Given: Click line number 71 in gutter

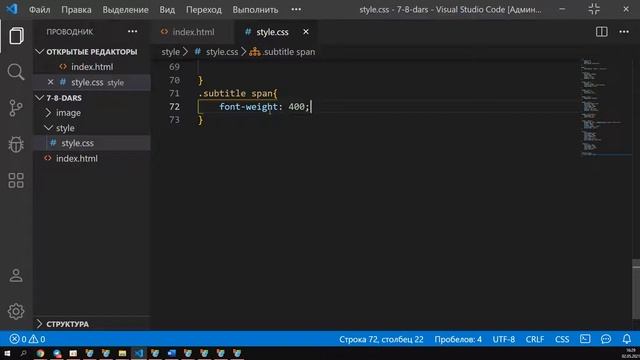Looking at the screenshot, I should [x=174, y=93].
